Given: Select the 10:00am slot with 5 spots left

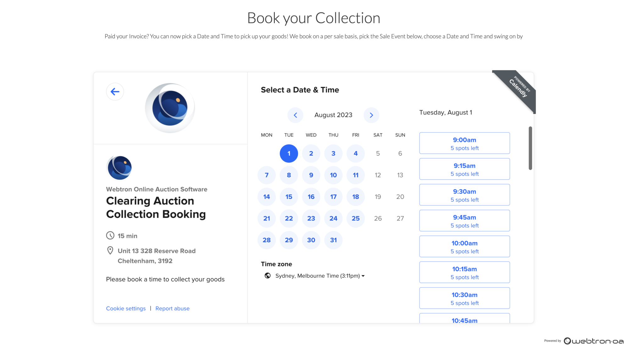Looking at the screenshot, I should (x=464, y=246).
